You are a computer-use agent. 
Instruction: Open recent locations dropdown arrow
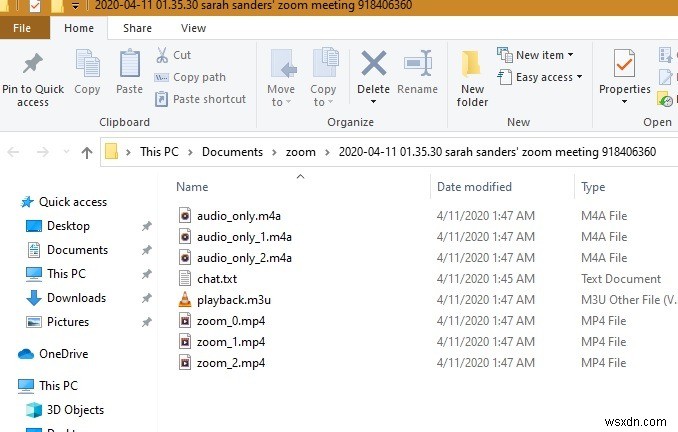[x=66, y=152]
